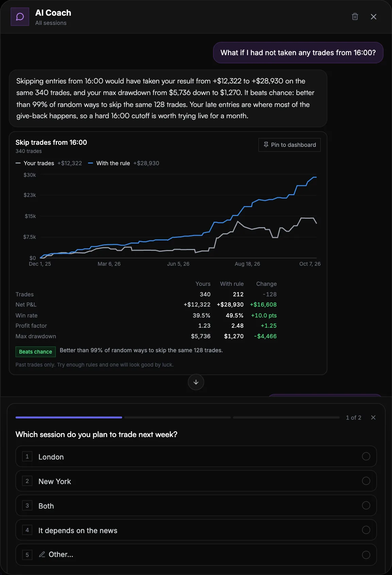
Task: Toggle the Your trades legend series
Action: (x=49, y=163)
